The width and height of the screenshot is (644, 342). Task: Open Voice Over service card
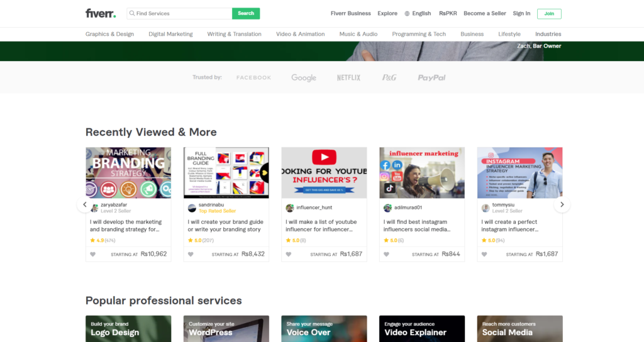coord(324,328)
